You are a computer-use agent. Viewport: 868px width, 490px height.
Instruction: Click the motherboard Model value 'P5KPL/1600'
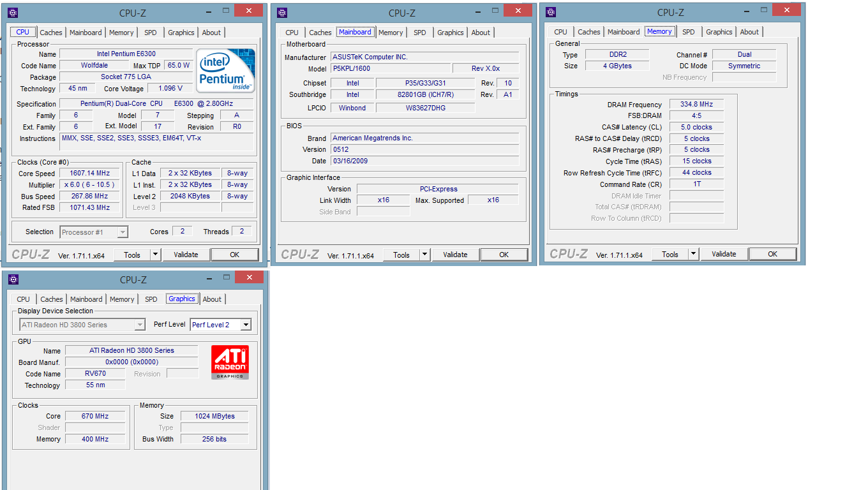pos(391,68)
